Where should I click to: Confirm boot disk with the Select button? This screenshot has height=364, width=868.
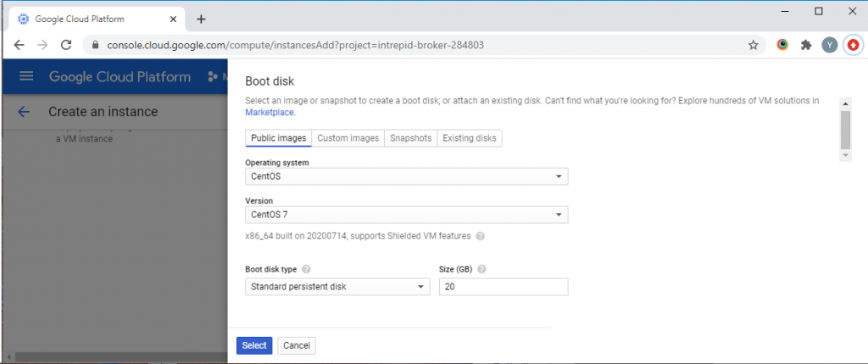[x=254, y=345]
